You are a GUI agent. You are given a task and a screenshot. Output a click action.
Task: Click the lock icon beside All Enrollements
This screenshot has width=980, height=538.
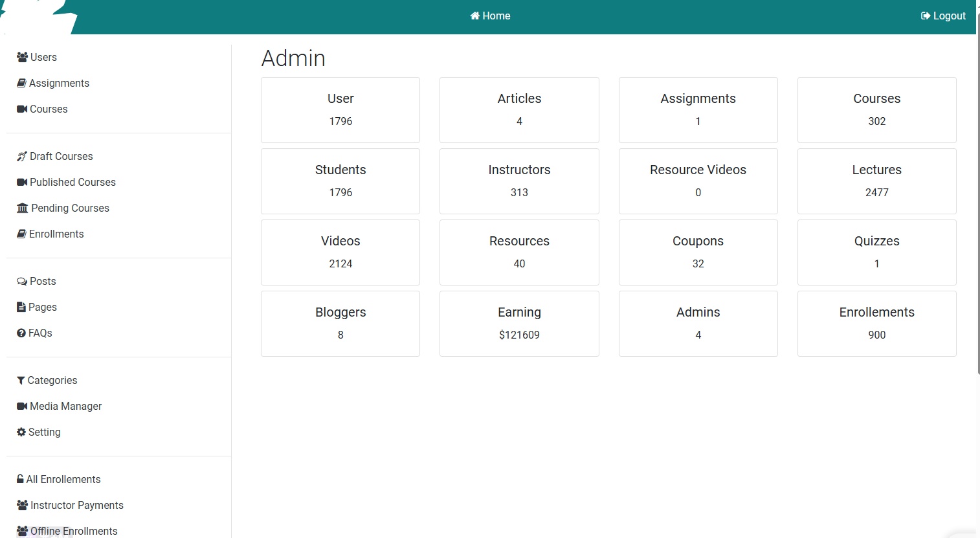click(x=20, y=479)
